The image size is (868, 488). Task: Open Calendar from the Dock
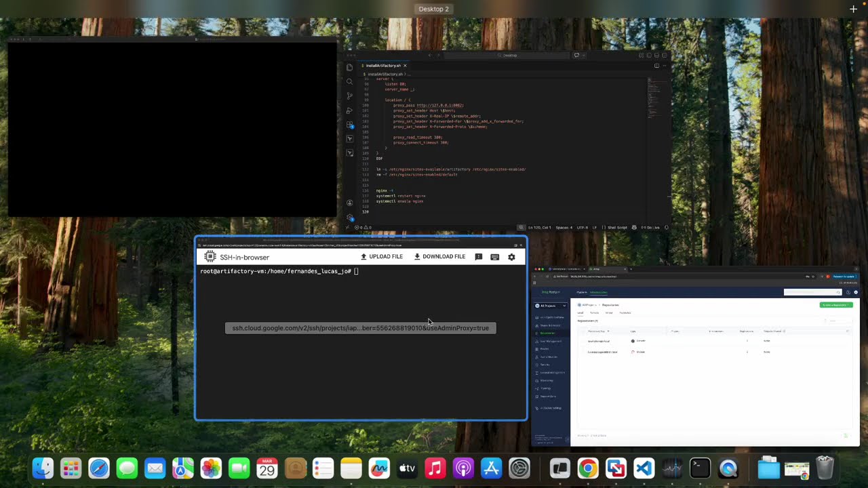tap(267, 468)
